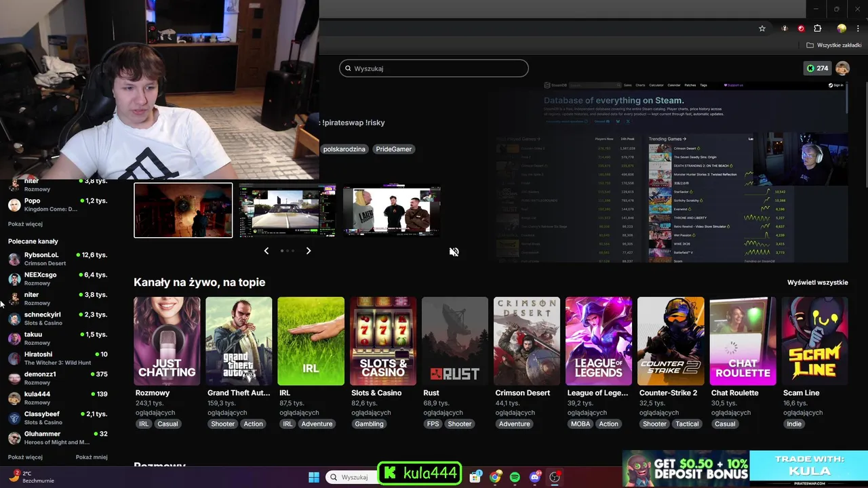Open the Wszystkie zakładki bookmarks folder
The width and height of the screenshot is (868, 488).
(x=834, y=45)
